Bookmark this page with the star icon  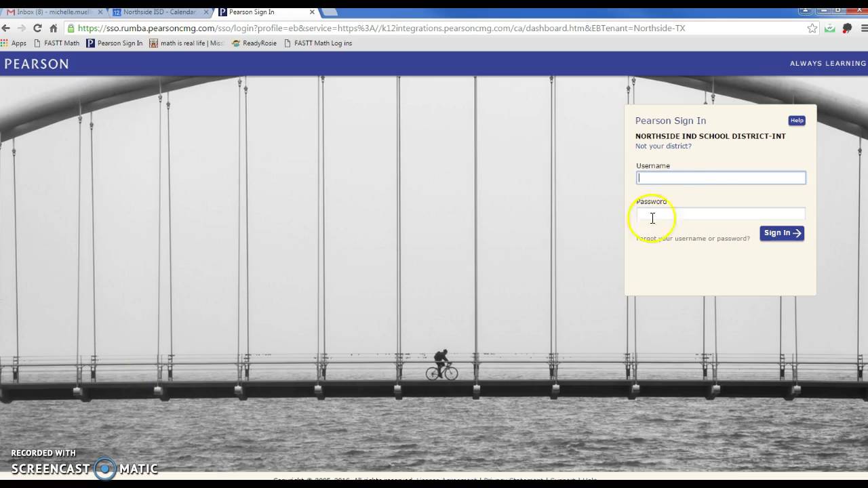point(812,28)
